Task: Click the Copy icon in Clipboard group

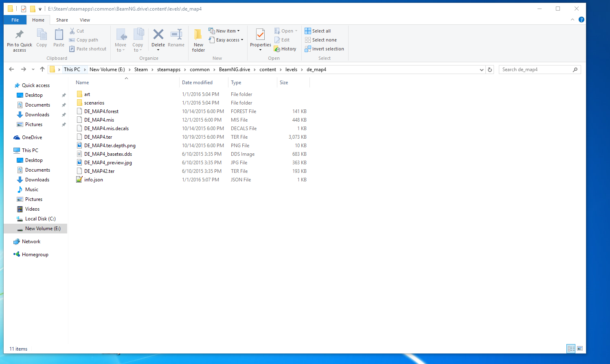Action: tap(42, 34)
